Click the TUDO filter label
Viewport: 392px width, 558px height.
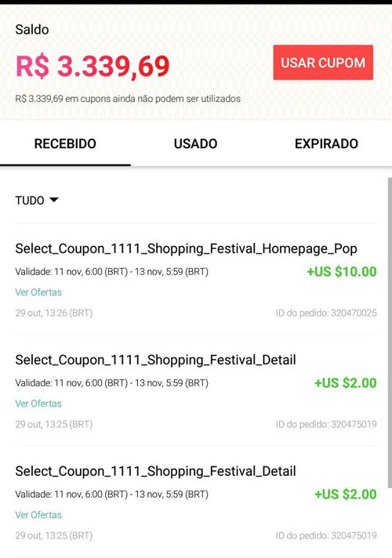point(30,201)
